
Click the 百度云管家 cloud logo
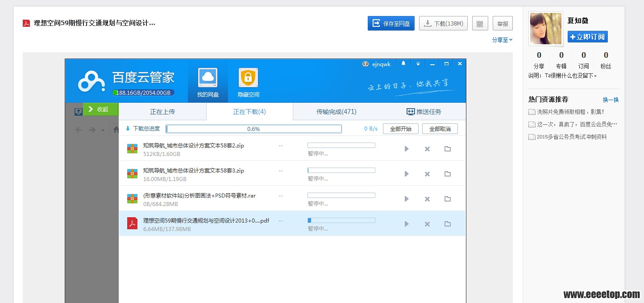pos(91,81)
